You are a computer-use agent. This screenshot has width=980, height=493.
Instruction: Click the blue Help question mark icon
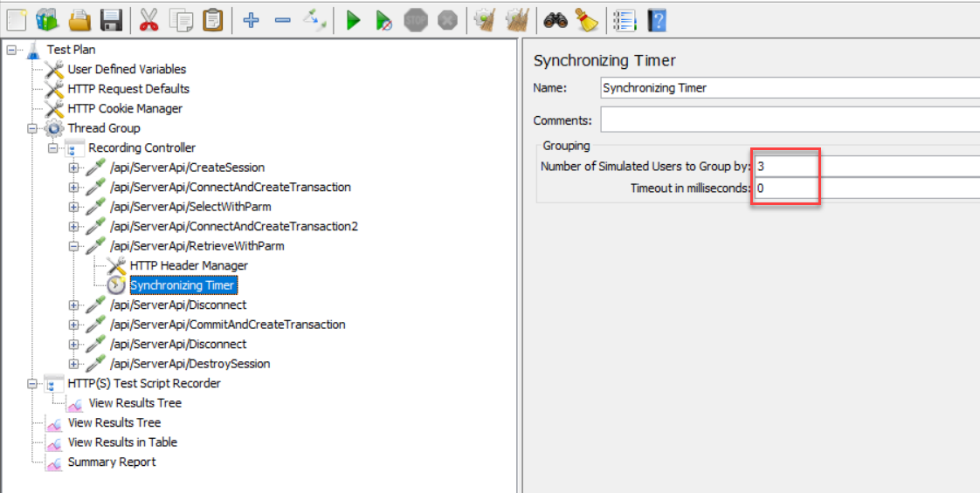[x=657, y=19]
